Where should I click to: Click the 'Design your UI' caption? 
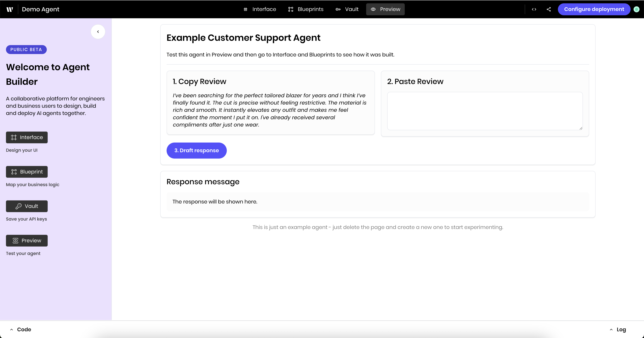coord(22,150)
